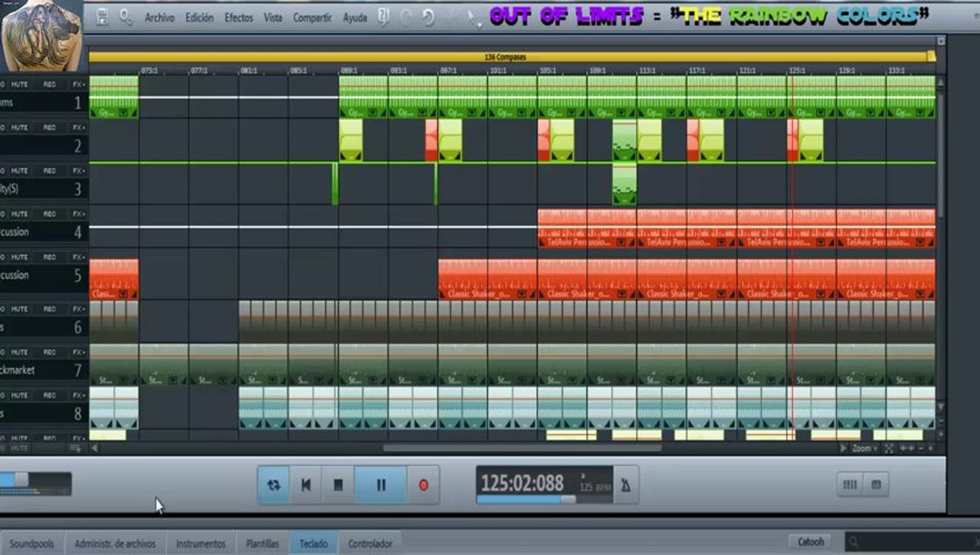Viewport: 980px width, 555px height.
Task: Click the Redo arrow icon in toolbar
Action: (428, 16)
